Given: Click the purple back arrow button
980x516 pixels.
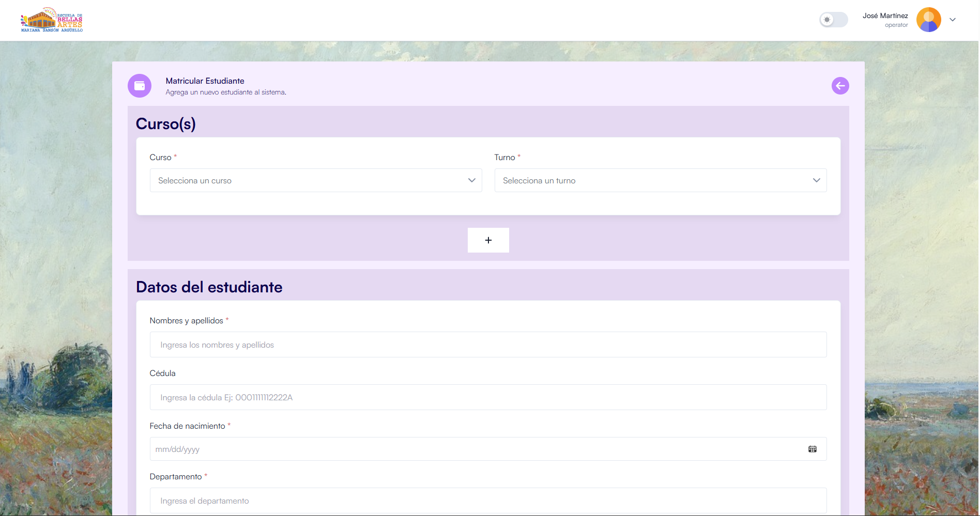Looking at the screenshot, I should tap(840, 86).
